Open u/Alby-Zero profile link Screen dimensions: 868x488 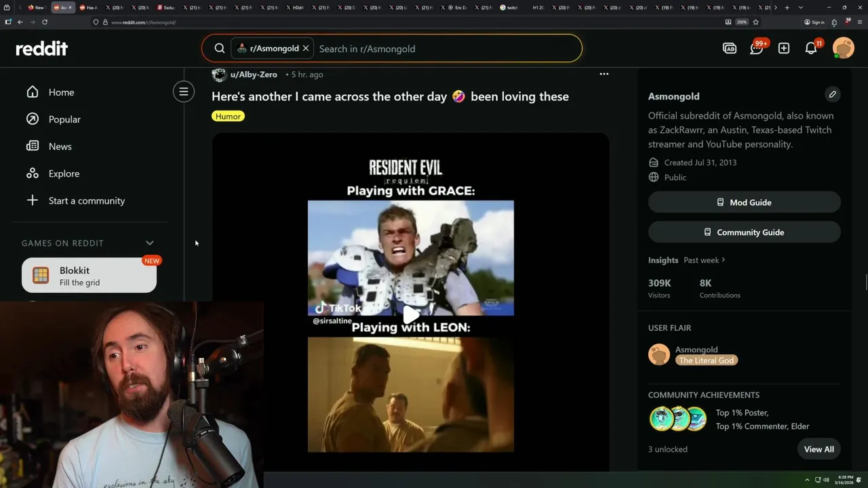pyautogui.click(x=254, y=75)
